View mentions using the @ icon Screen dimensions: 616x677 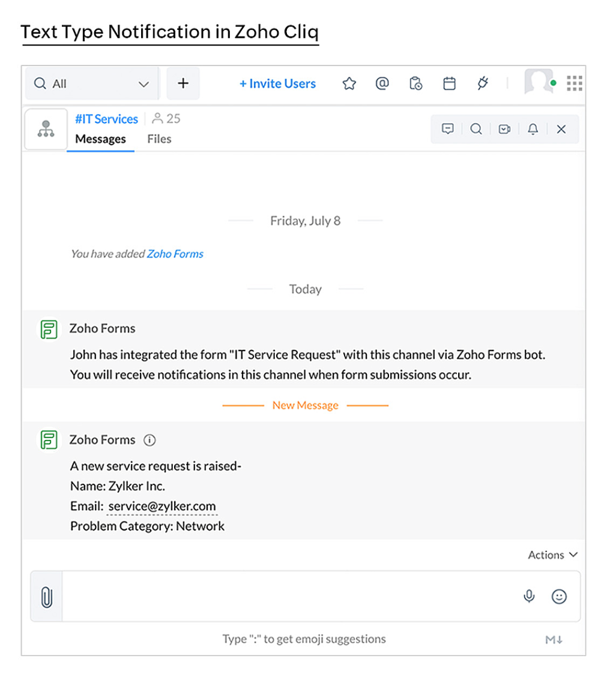[x=382, y=84]
